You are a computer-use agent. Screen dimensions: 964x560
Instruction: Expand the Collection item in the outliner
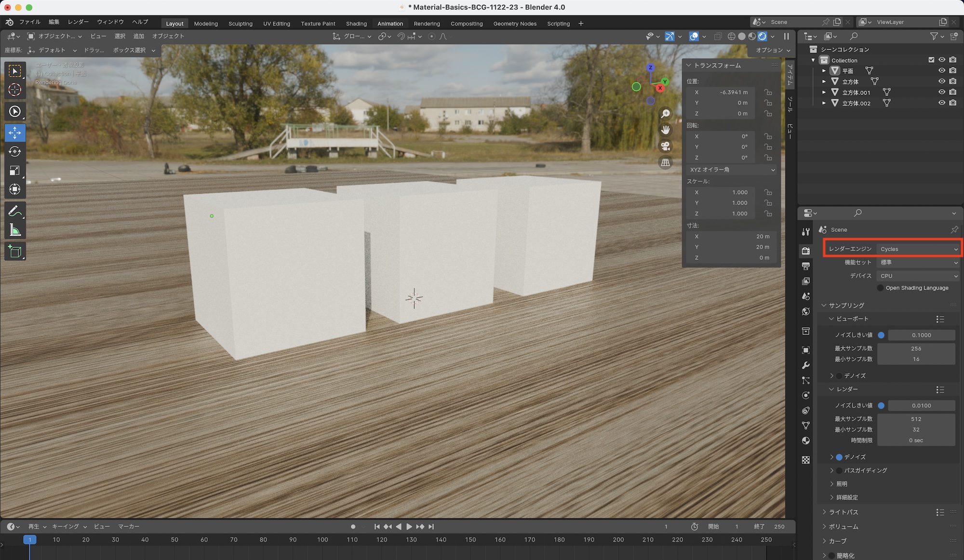813,60
